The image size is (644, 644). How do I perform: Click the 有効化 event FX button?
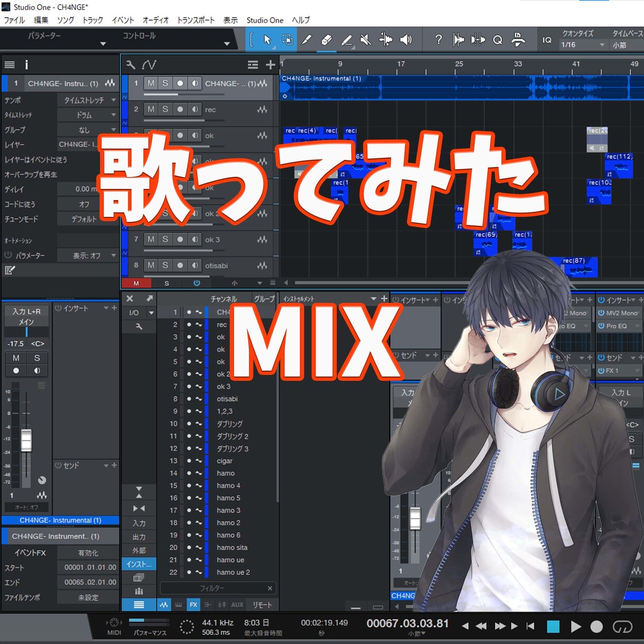(x=88, y=553)
